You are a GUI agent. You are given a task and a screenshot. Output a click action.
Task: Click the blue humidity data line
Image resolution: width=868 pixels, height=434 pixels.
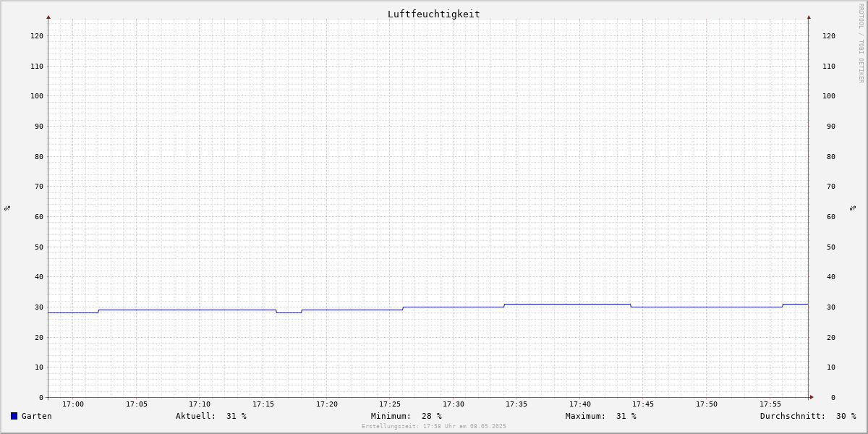(x=428, y=307)
